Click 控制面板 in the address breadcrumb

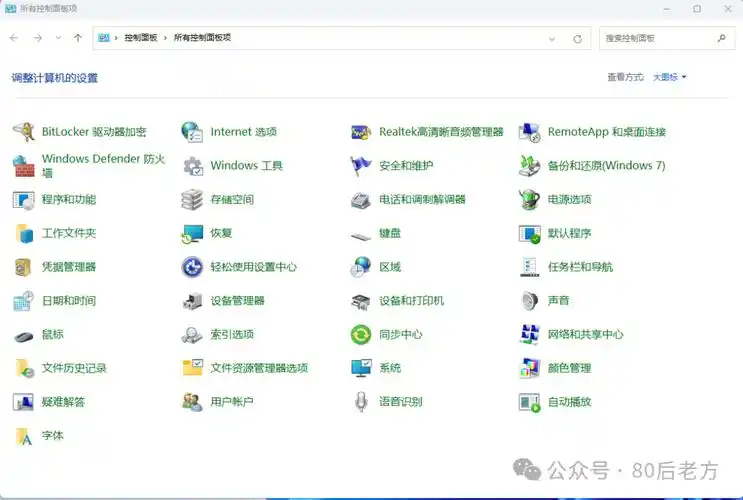(x=143, y=38)
